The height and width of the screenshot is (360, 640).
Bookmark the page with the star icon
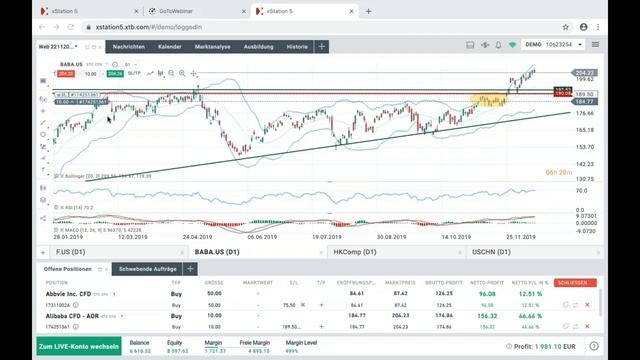(566, 27)
